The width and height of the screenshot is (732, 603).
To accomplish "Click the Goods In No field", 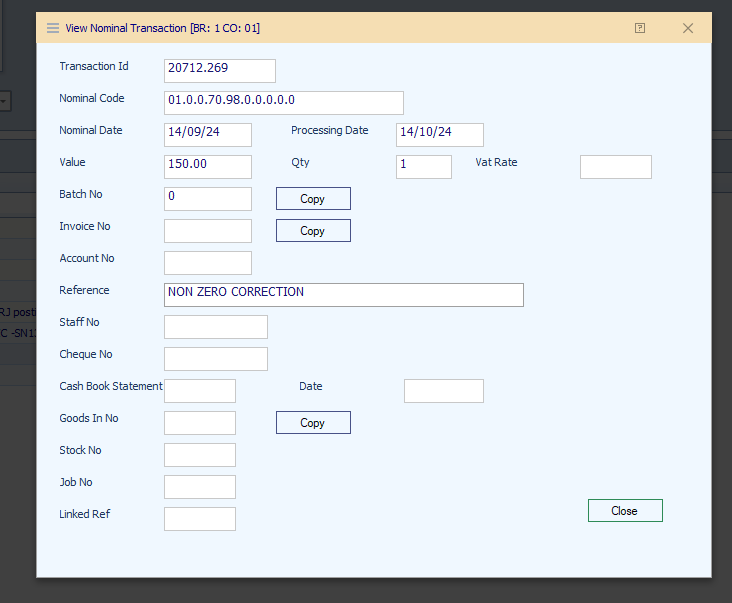I will [200, 423].
